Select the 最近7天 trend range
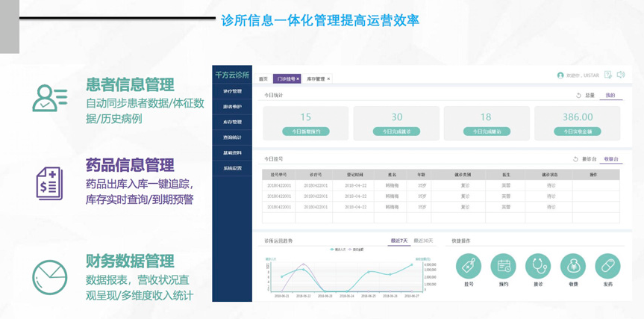Viewport: 644px width, 319px height. [x=399, y=241]
